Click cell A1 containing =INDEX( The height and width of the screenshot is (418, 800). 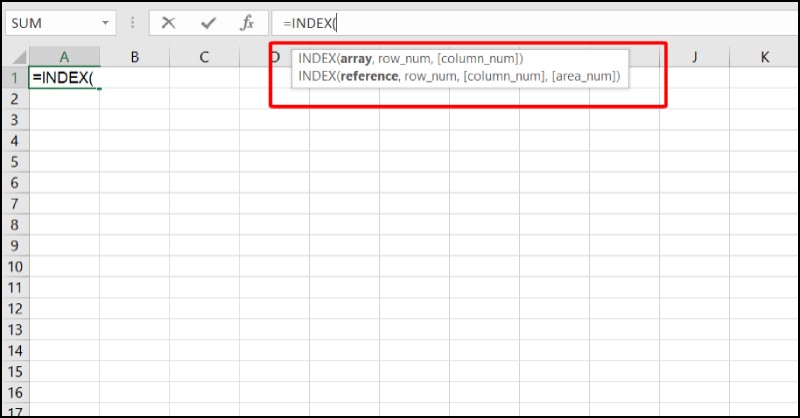pyautogui.click(x=64, y=79)
